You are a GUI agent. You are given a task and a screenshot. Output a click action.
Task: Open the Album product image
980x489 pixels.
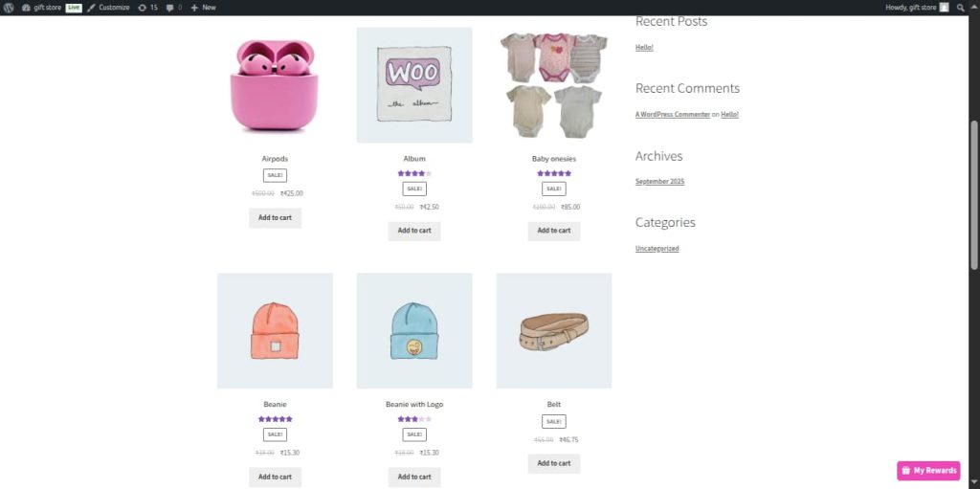click(x=414, y=85)
